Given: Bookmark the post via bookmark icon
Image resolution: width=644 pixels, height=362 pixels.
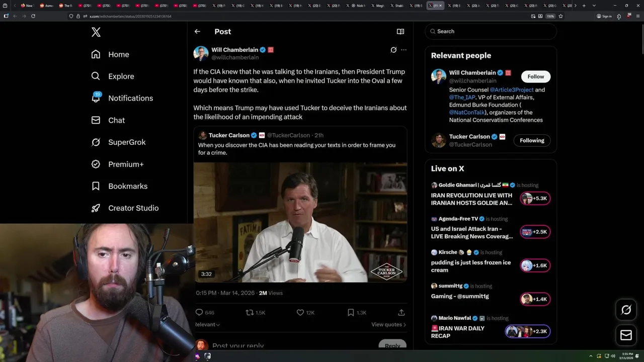Looking at the screenshot, I should coord(351,312).
